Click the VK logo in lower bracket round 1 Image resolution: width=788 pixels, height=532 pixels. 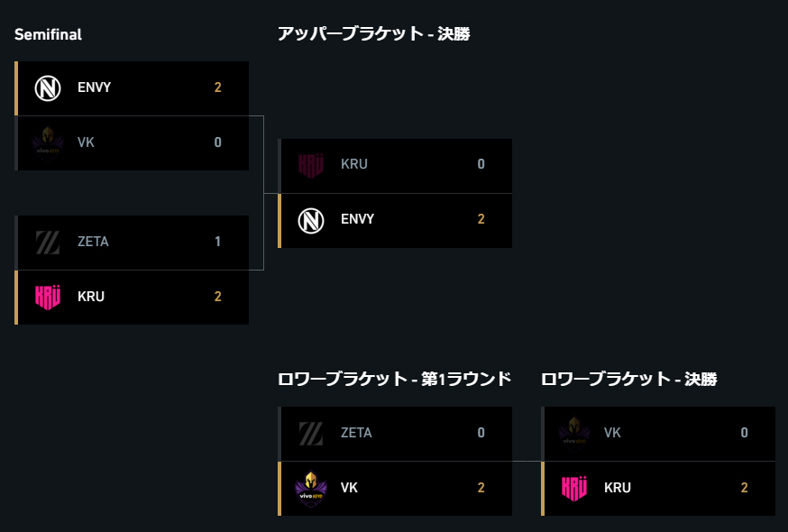point(311,488)
